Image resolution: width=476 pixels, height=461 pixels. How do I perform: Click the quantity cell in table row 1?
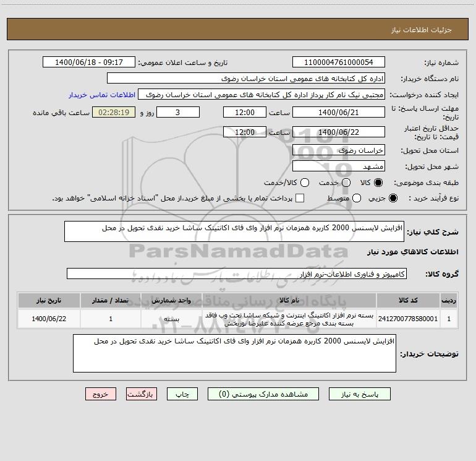click(x=111, y=319)
